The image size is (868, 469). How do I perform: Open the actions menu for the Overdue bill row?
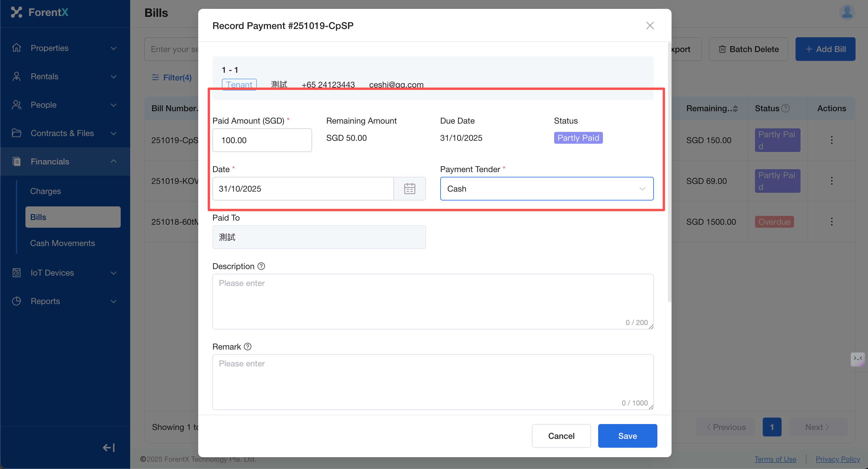[x=832, y=222]
